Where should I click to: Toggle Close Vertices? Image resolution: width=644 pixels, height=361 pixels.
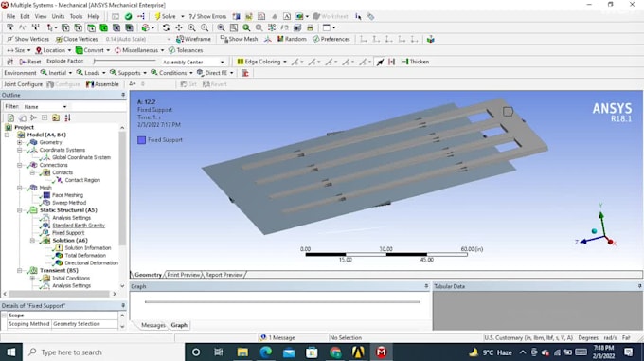pyautogui.click(x=77, y=39)
